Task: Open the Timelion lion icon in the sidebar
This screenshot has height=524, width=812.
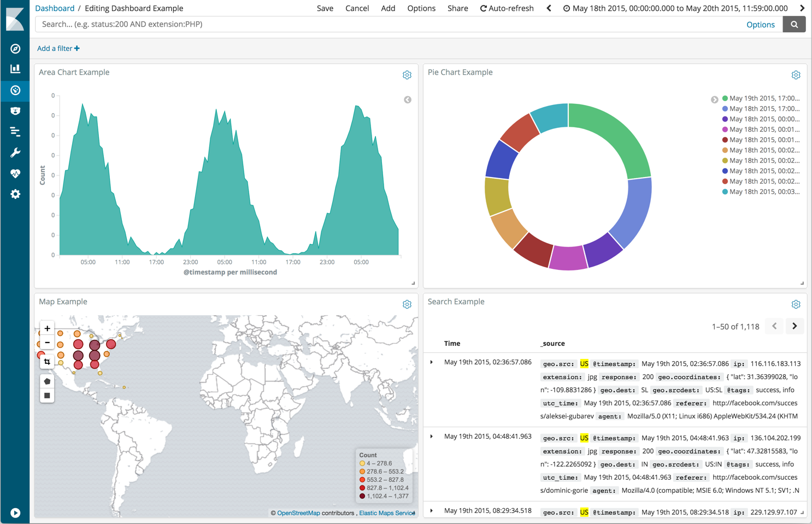Action: click(15, 111)
